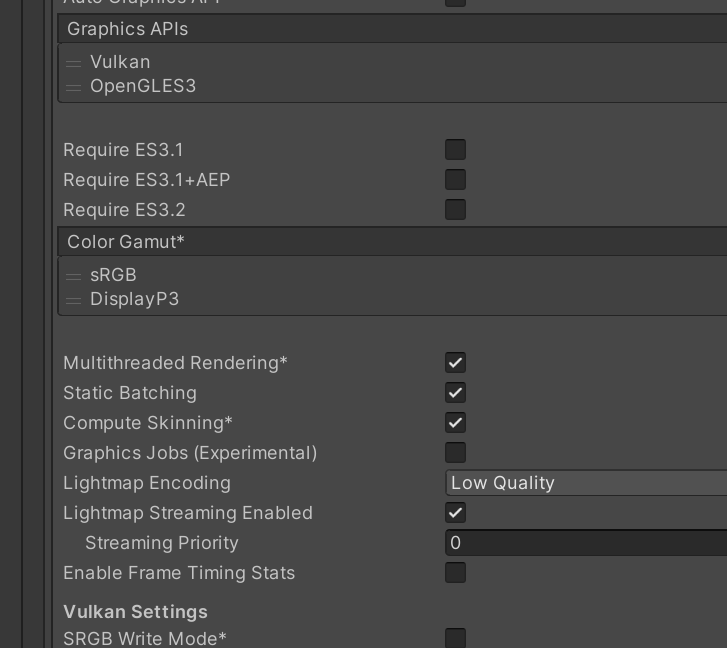The height and width of the screenshot is (648, 727).
Task: Disable Multithreaded Rendering checkbox
Action: point(455,363)
